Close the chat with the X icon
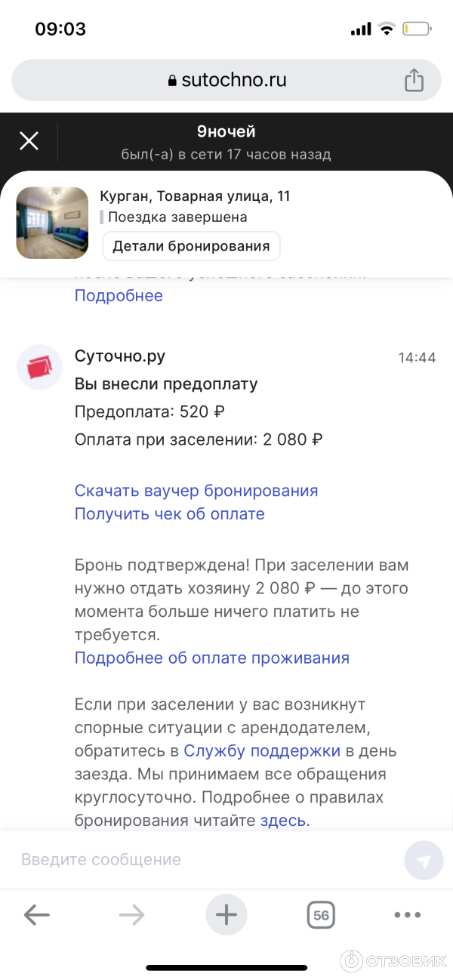Screen dimensions: 453x980 (29, 141)
